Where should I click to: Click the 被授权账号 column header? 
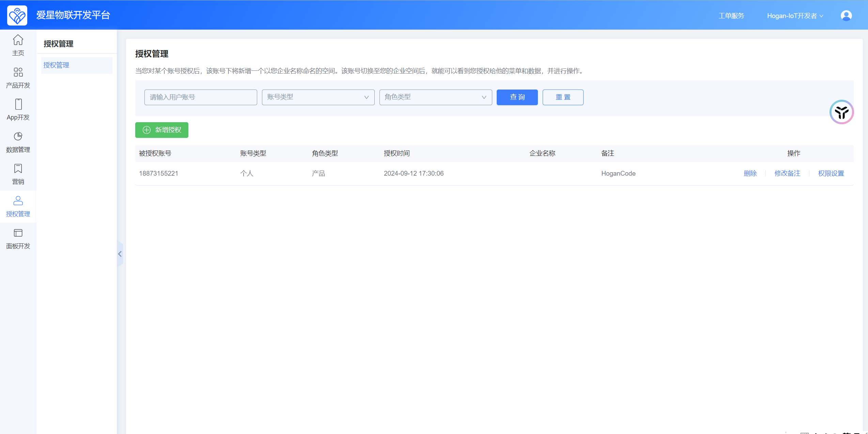tap(155, 153)
